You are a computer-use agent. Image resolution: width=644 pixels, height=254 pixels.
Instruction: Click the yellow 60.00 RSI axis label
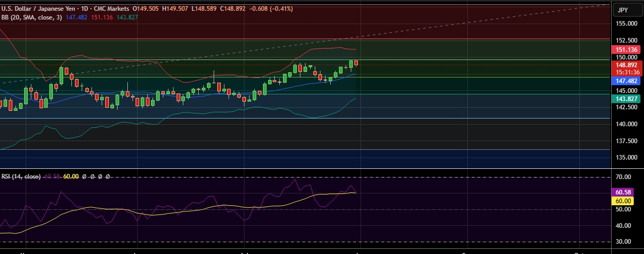(x=626, y=201)
